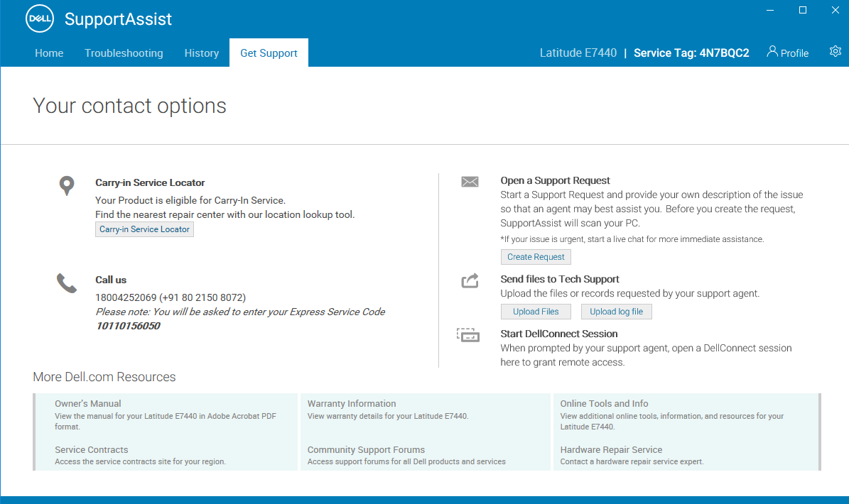Open the settings gear icon
The image size is (849, 504).
[836, 51]
